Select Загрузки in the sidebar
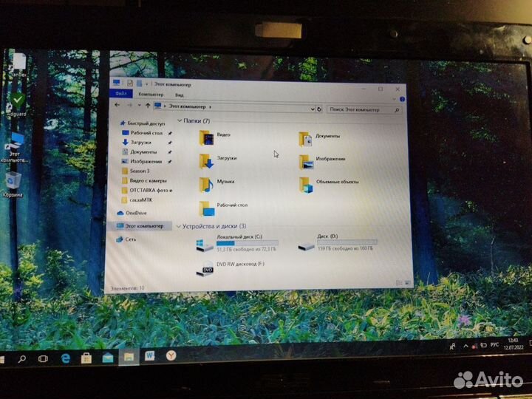Viewport: 532px width, 399px height. click(x=137, y=142)
